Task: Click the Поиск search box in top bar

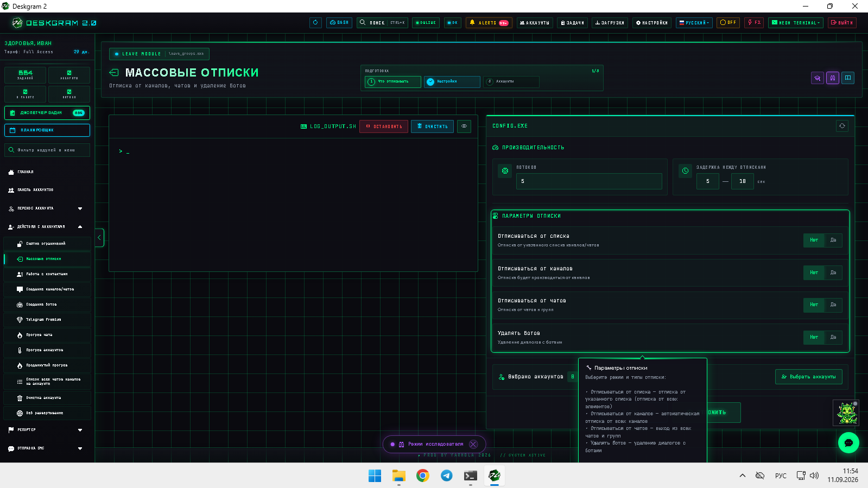Action: 382,23
